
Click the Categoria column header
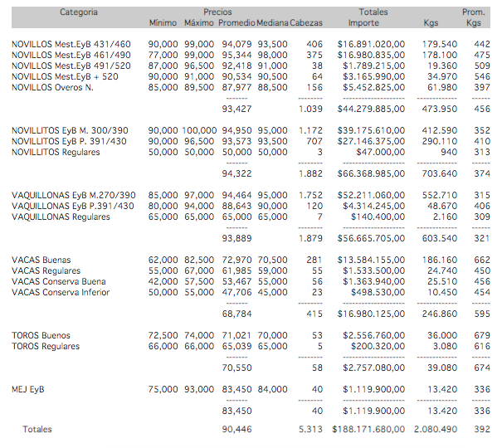click(x=79, y=12)
